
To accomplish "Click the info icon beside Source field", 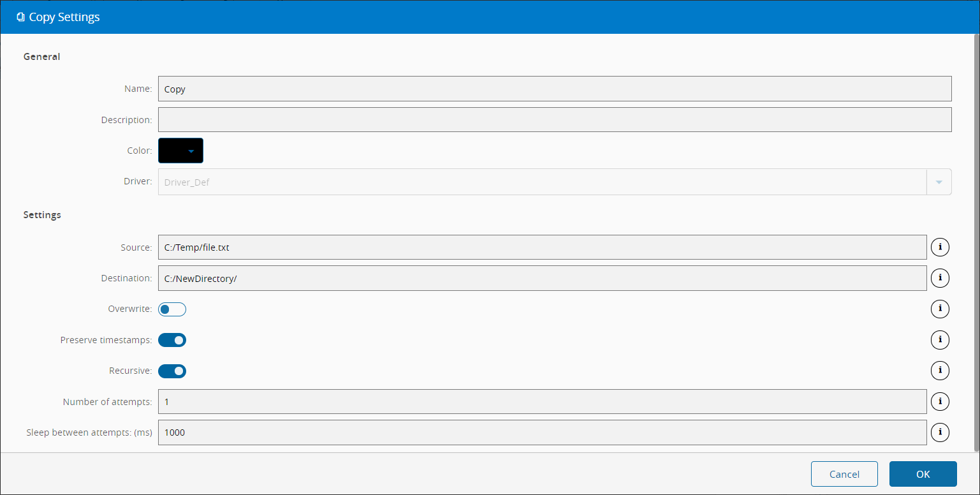I will tap(940, 247).
